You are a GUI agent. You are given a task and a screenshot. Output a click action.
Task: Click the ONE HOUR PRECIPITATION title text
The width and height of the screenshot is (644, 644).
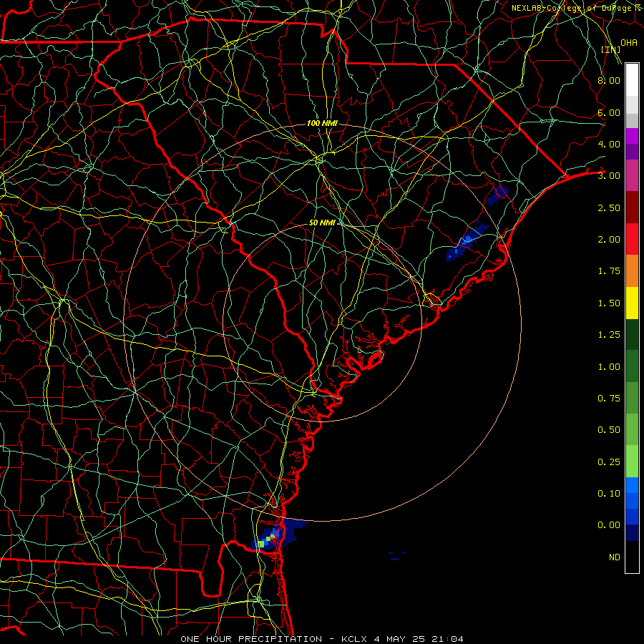pos(251,639)
